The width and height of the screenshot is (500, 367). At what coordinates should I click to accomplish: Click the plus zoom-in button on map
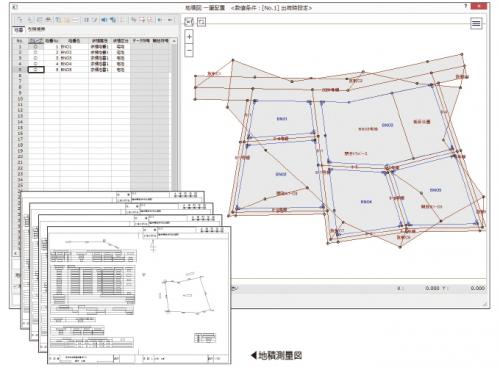point(189,37)
